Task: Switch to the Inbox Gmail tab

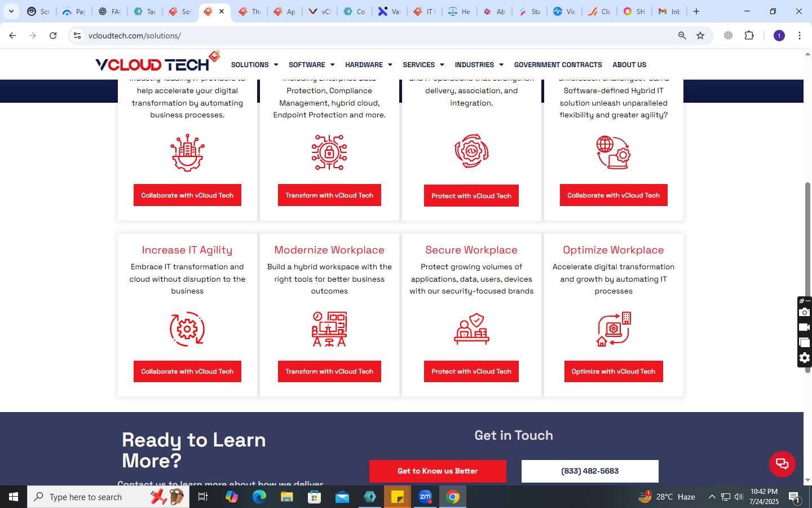Action: coord(669,11)
